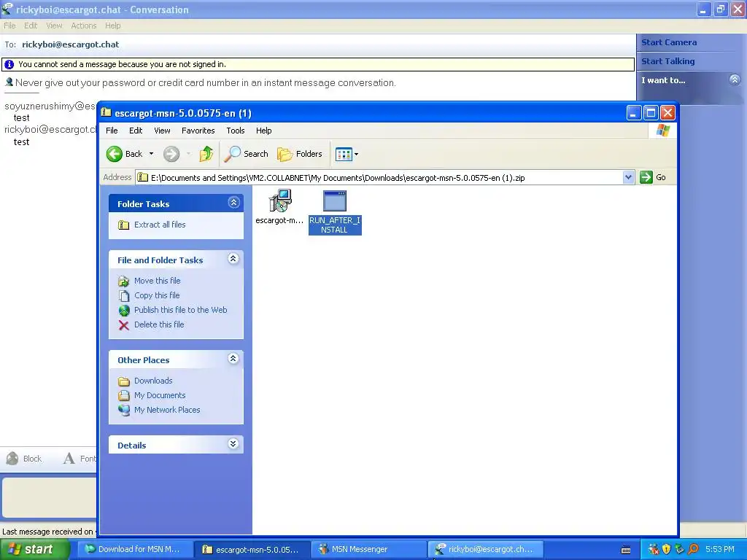
Task: Click the orange magnifier tray icon
Action: pos(693,550)
